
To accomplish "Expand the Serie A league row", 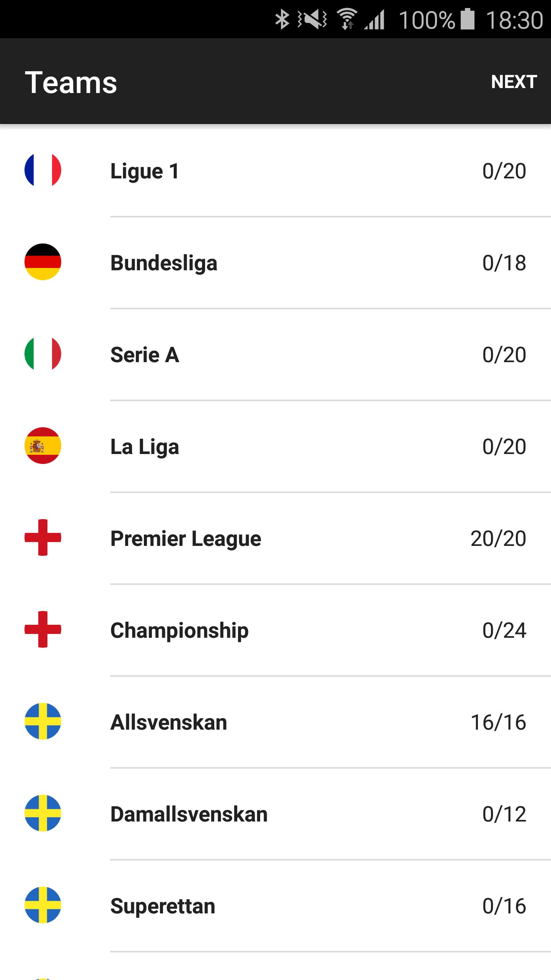I will pos(145,355).
